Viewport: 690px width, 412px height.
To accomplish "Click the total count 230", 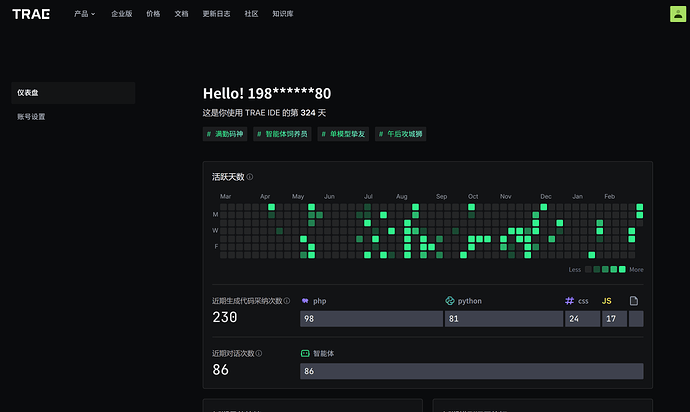I will pos(225,317).
